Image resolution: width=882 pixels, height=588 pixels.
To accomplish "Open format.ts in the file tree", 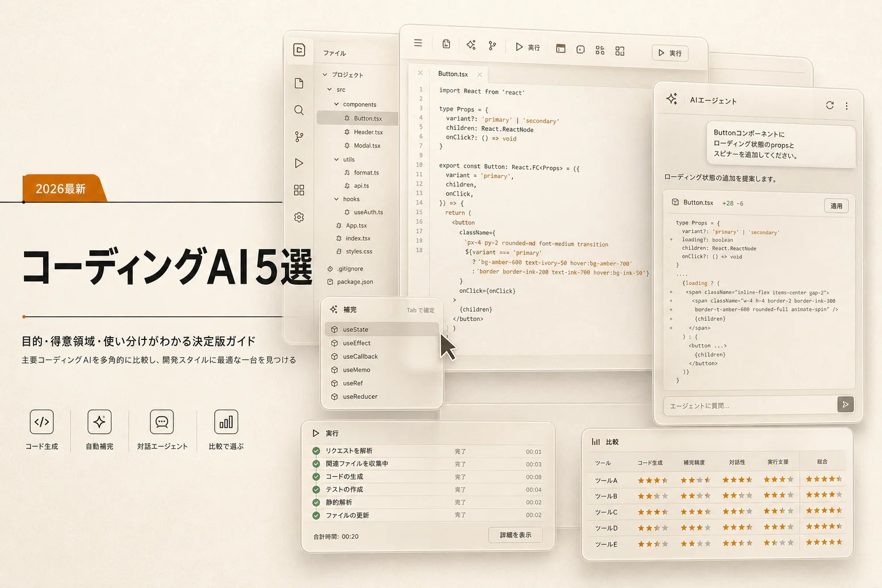I will 361,173.
